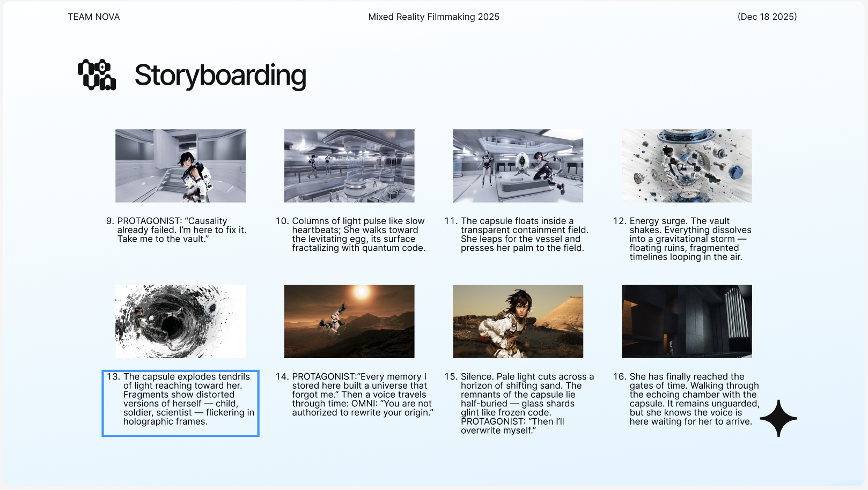Click the (Dec 18 2025) date text
868x490 pixels.
point(767,17)
